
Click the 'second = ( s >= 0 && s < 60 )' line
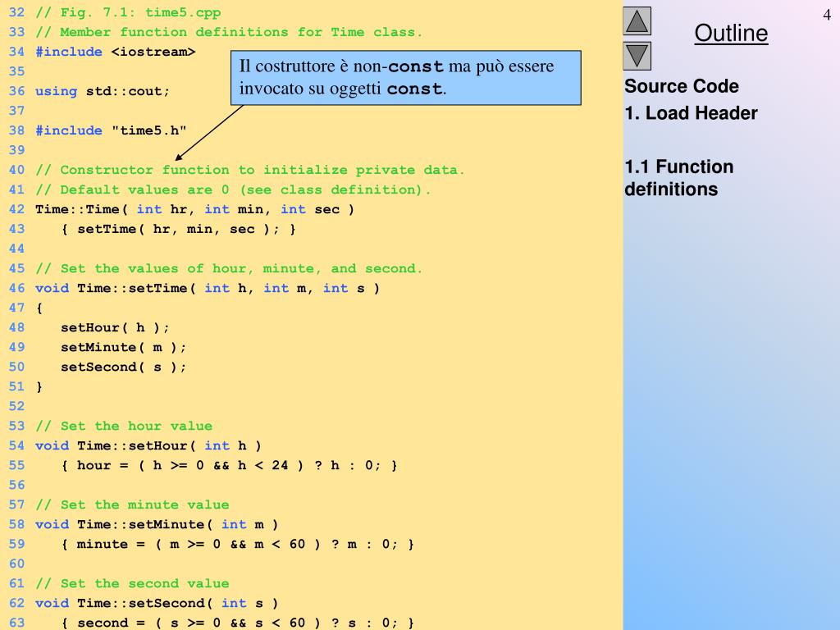click(x=237, y=623)
